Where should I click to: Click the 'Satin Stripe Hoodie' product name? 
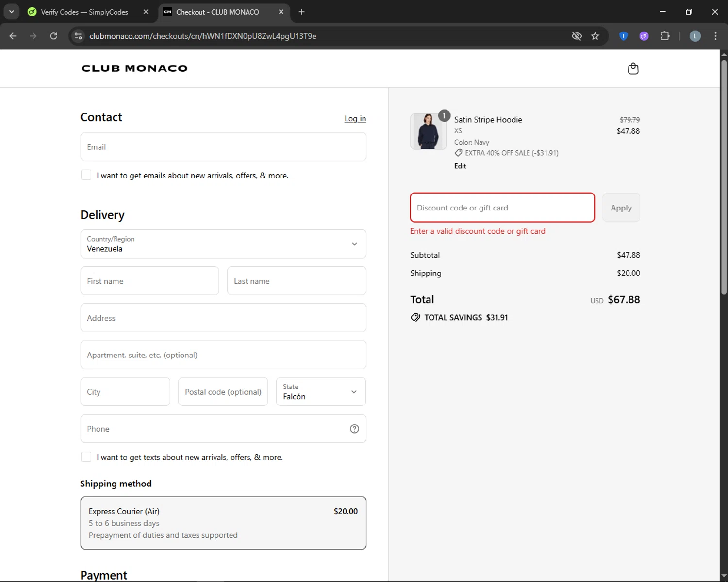[x=488, y=120]
